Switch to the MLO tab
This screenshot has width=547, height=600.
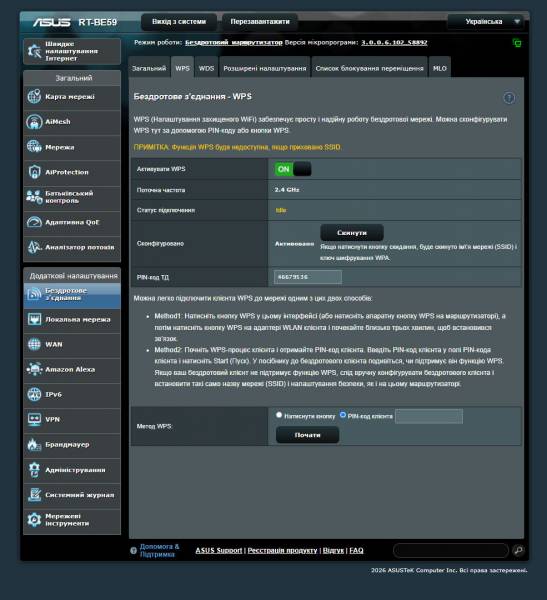click(x=439, y=68)
